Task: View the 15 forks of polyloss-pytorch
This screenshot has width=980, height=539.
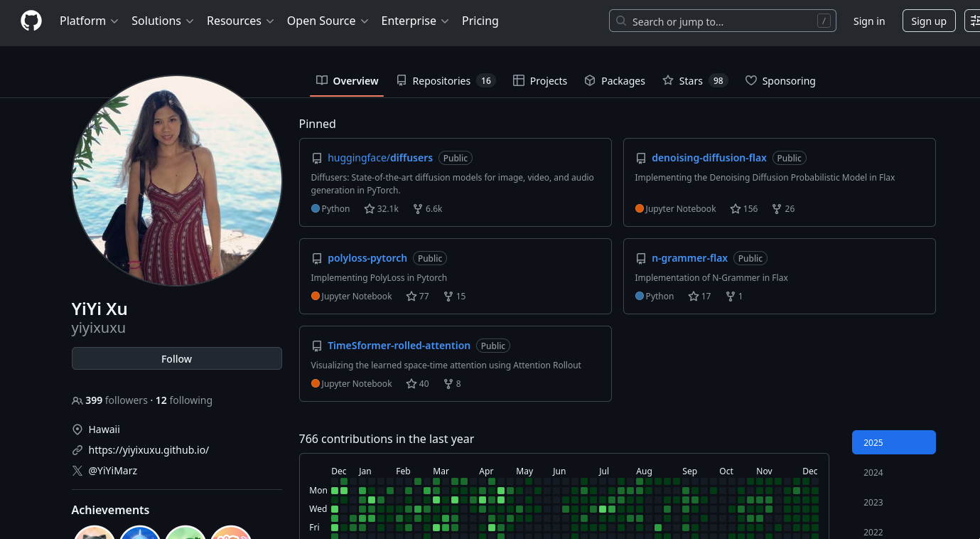Action: [455, 296]
